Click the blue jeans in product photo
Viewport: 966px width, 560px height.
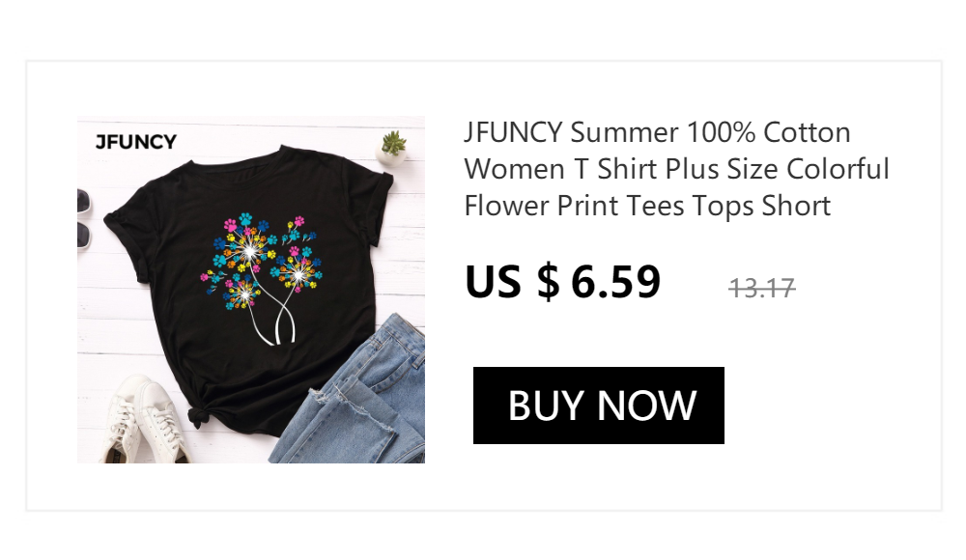point(352,394)
